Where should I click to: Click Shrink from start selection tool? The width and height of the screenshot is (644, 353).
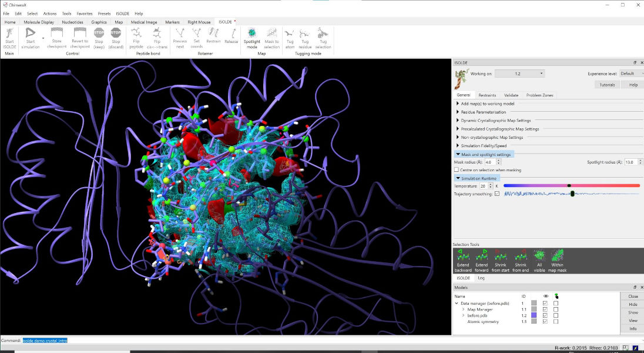point(500,261)
